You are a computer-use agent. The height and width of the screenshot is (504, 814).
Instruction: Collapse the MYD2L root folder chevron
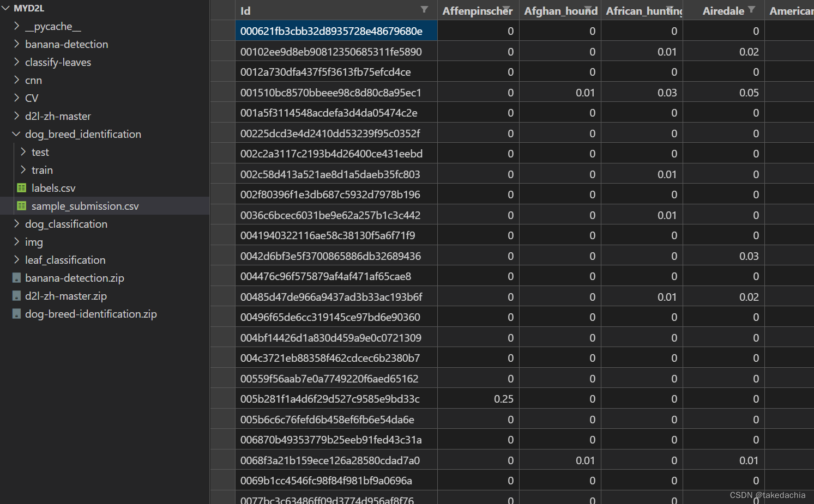click(x=6, y=8)
